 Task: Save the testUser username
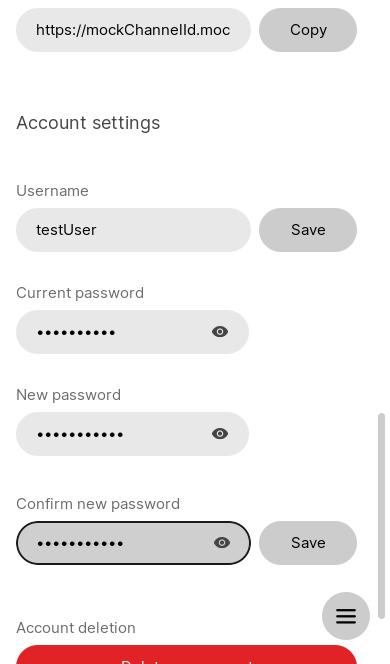(308, 230)
